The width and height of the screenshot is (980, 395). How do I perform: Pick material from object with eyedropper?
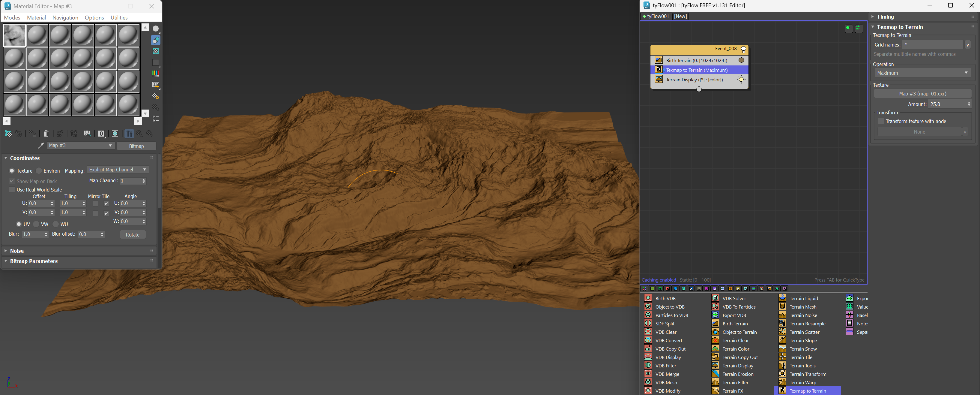point(41,146)
